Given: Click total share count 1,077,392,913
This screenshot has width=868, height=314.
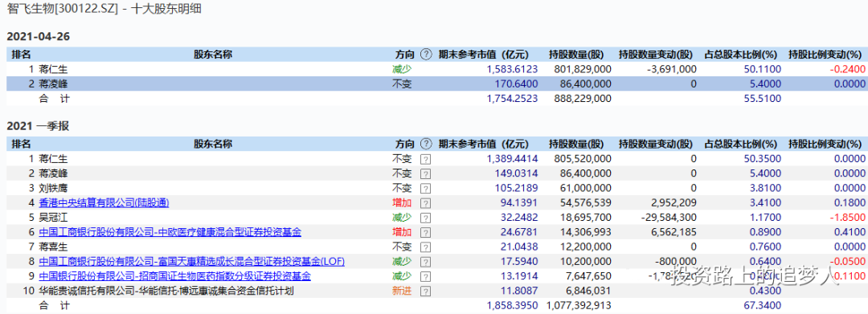Looking at the screenshot, I should click(x=579, y=305).
